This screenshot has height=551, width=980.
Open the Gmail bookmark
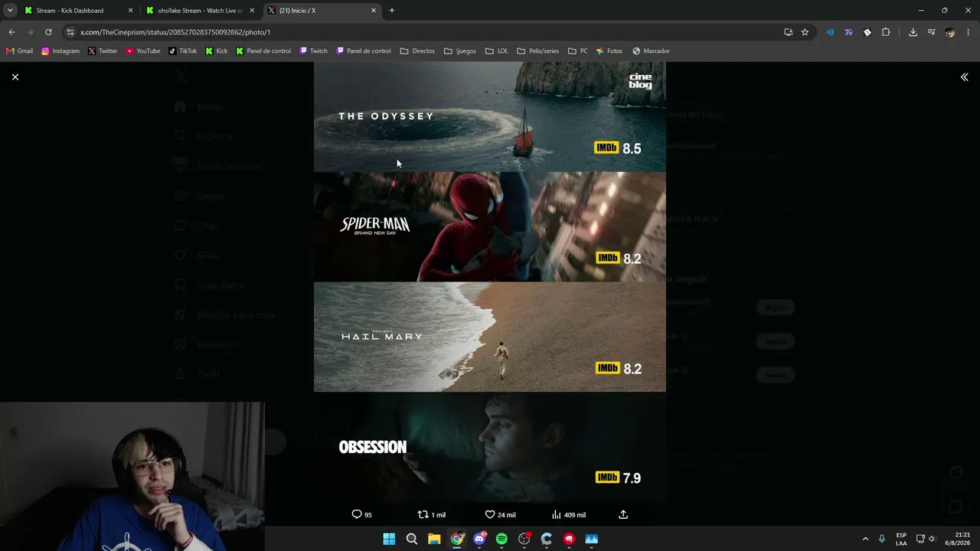19,51
